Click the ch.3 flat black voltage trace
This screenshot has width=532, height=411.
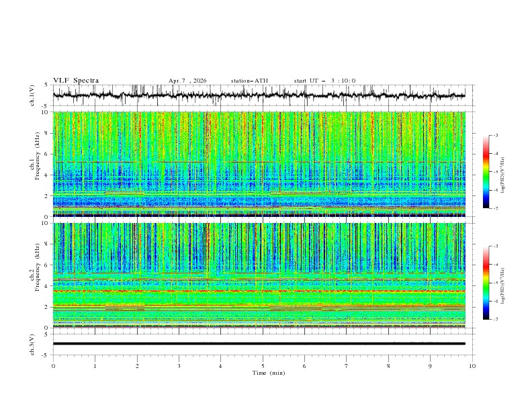coord(259,344)
